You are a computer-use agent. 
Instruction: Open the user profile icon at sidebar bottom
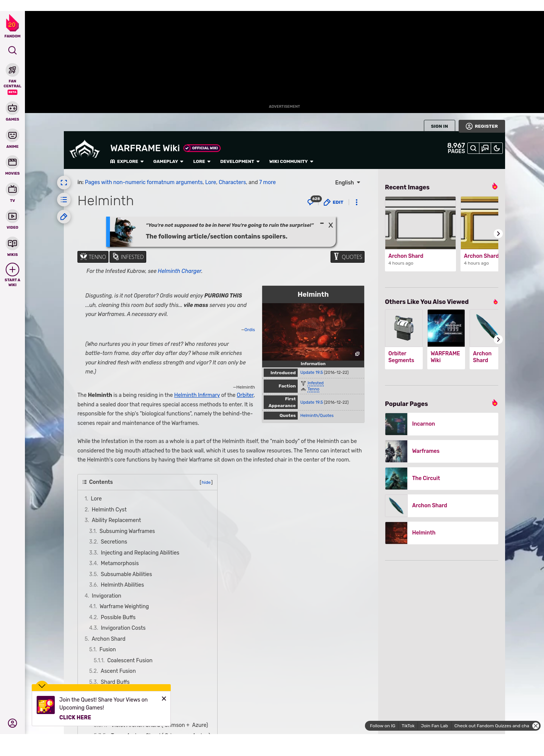tap(12, 723)
